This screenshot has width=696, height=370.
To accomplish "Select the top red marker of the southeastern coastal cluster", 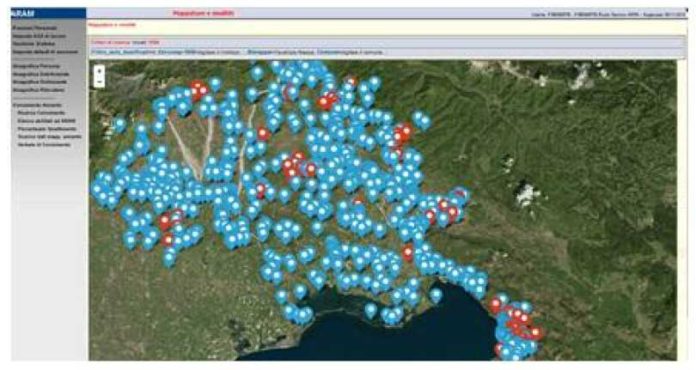I will 495,305.
